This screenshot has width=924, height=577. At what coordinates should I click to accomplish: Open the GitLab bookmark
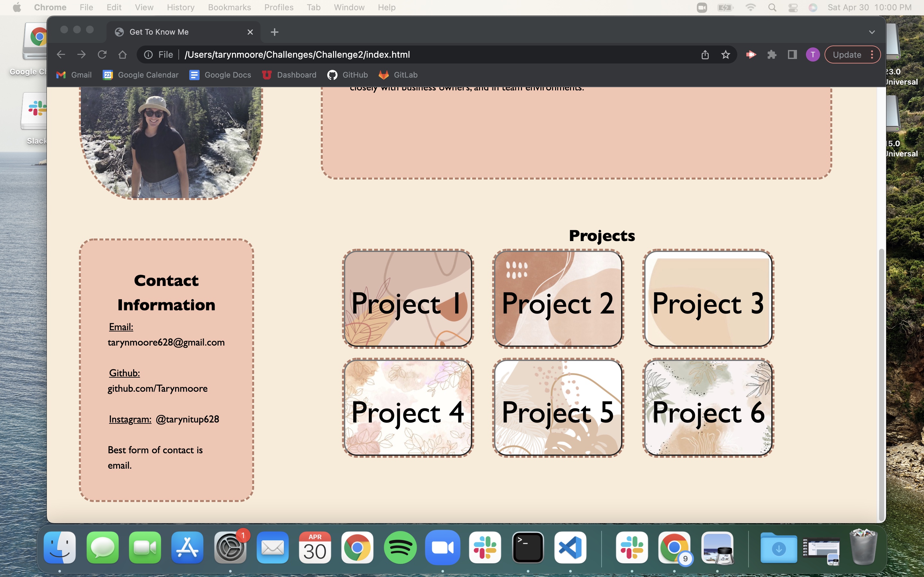tap(397, 75)
